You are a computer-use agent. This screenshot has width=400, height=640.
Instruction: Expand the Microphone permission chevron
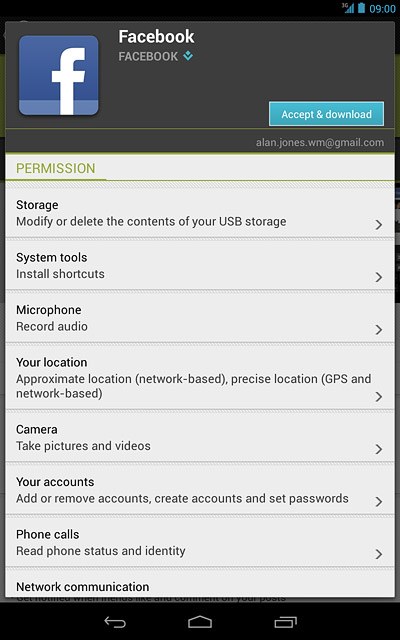pos(379,329)
